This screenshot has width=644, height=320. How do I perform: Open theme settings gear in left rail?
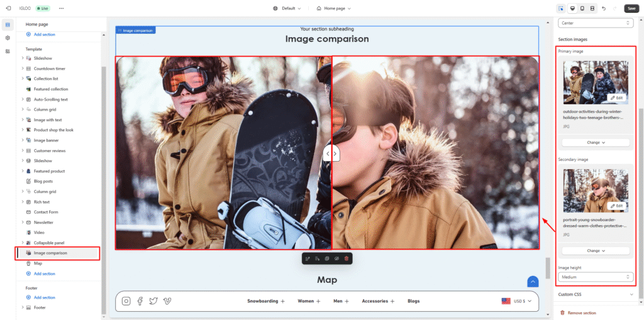click(8, 38)
